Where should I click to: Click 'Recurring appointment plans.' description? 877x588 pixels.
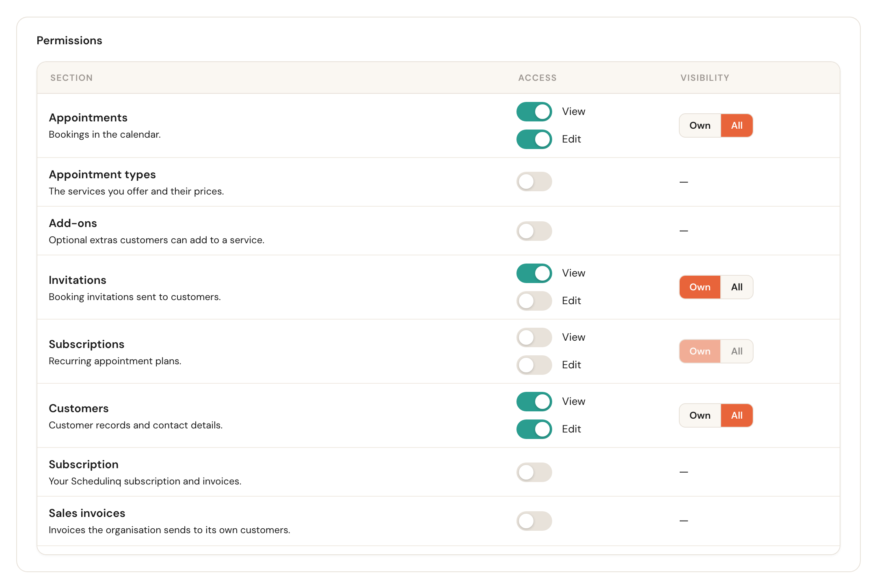pyautogui.click(x=115, y=361)
